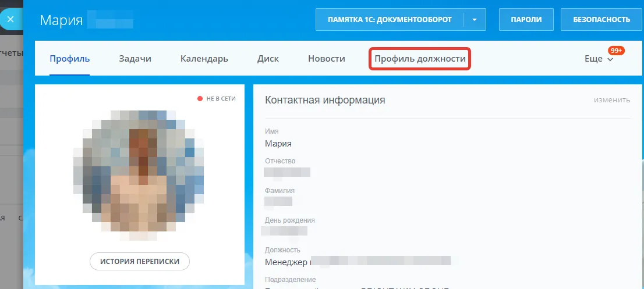Expand the Еще menu
This screenshot has width=644, height=289.
click(x=599, y=59)
